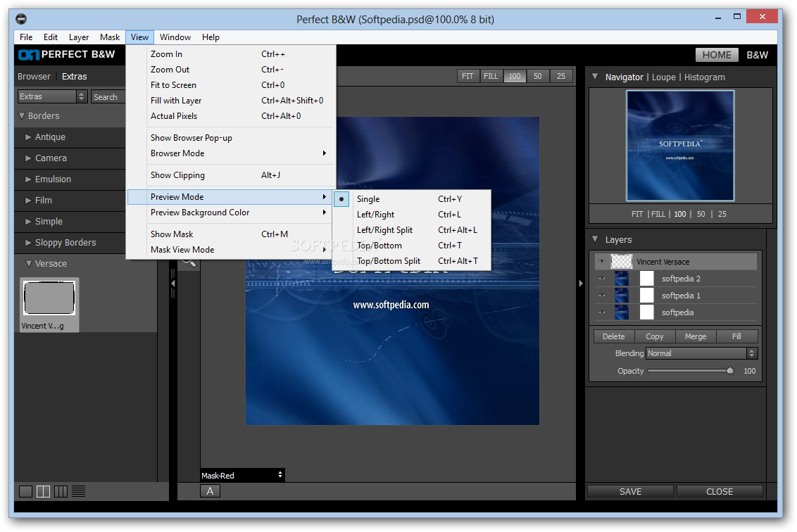Image resolution: width=797 pixels, height=532 pixels.
Task: Collapse the Navigator panel triangle
Action: (x=595, y=77)
